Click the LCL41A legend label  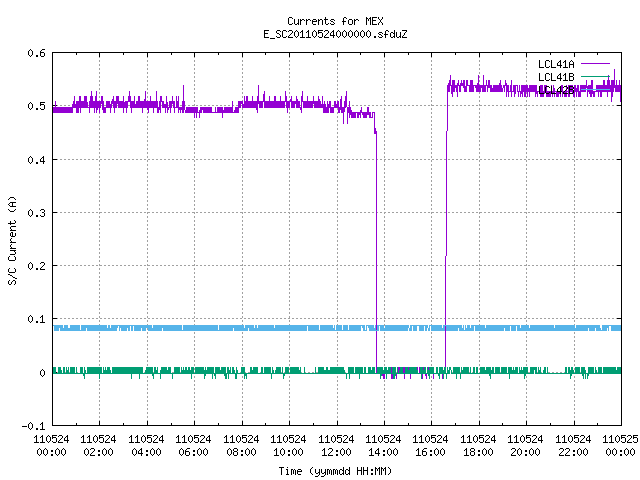[x=556, y=64]
